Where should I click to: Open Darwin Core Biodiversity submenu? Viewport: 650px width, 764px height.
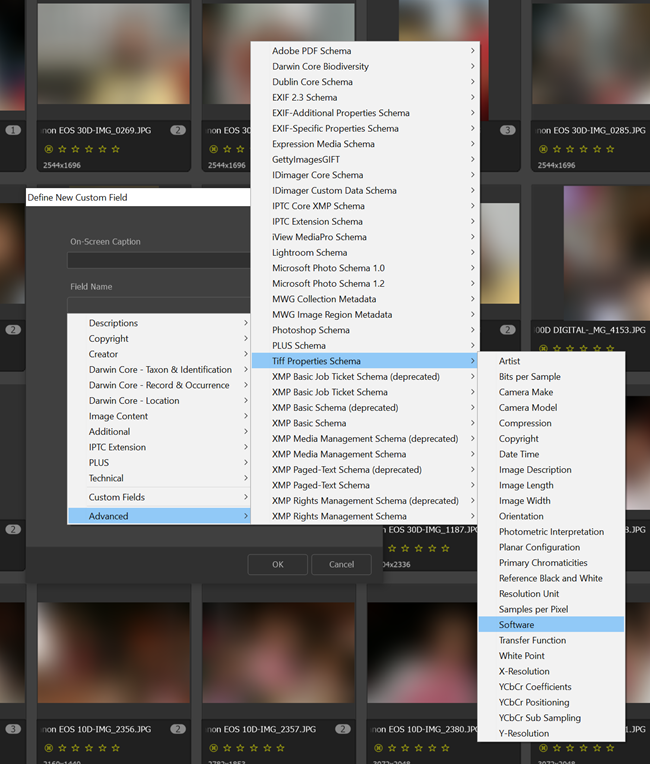tap(365, 66)
